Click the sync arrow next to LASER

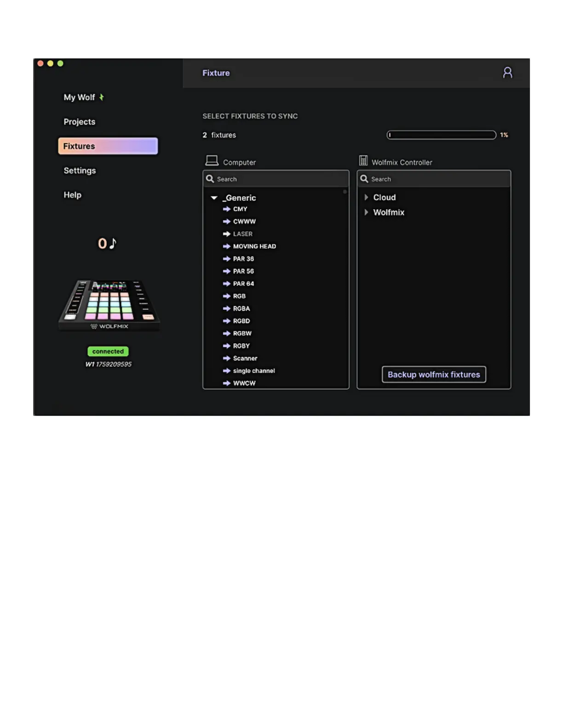(x=226, y=234)
